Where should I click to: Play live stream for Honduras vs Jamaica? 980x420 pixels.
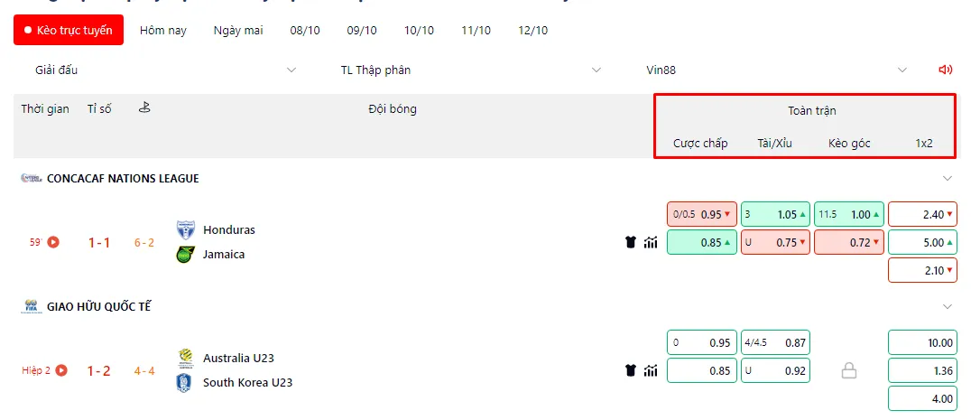53,241
